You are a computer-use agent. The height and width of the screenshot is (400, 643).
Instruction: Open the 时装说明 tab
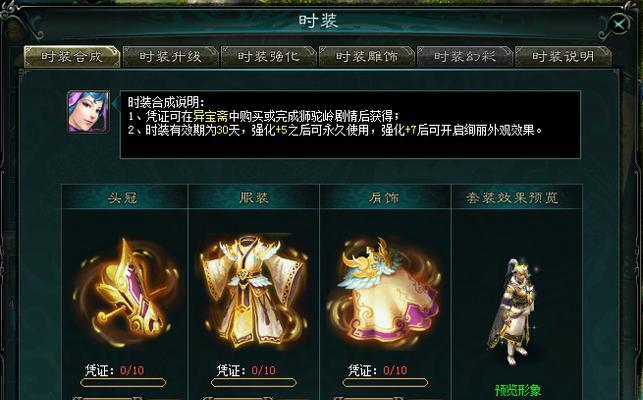[x=563, y=56]
